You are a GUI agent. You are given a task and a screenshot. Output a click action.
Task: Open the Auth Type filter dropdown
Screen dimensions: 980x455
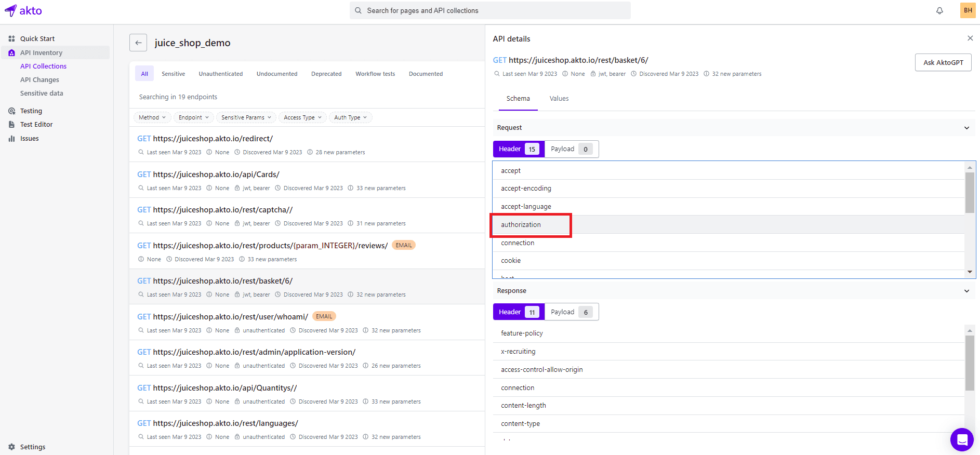[x=350, y=117]
